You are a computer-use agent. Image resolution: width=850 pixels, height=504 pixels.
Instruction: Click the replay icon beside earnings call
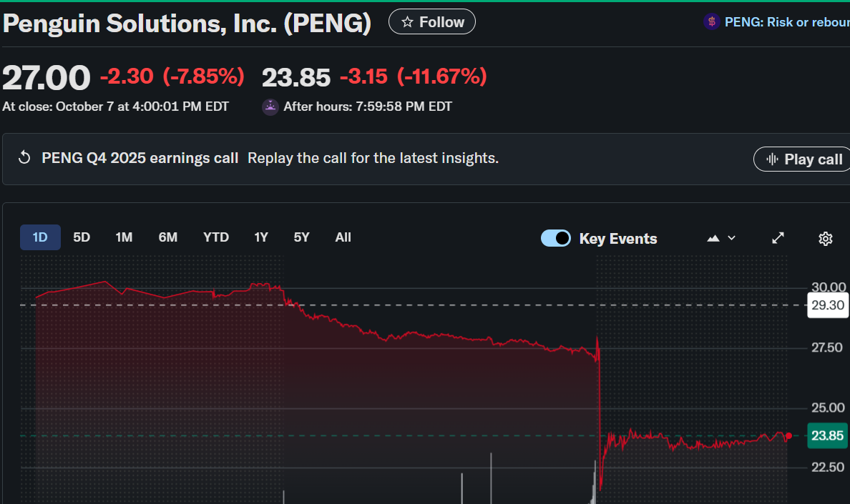(24, 158)
